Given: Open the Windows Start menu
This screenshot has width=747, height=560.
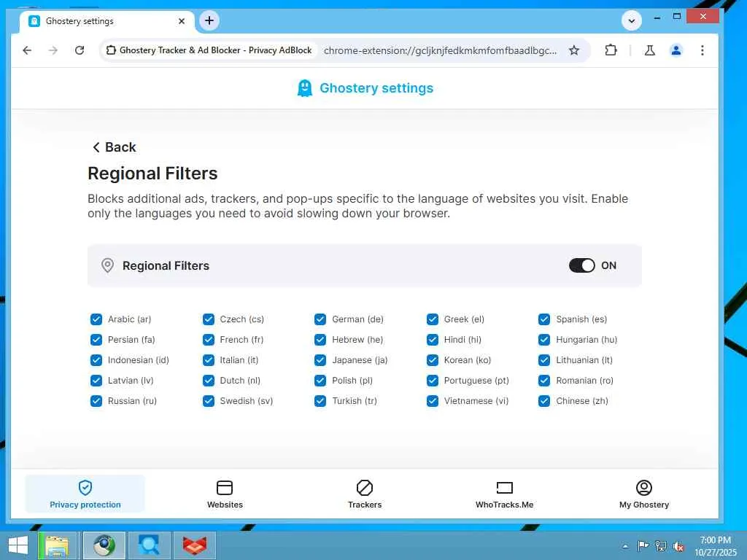Looking at the screenshot, I should tap(18, 545).
